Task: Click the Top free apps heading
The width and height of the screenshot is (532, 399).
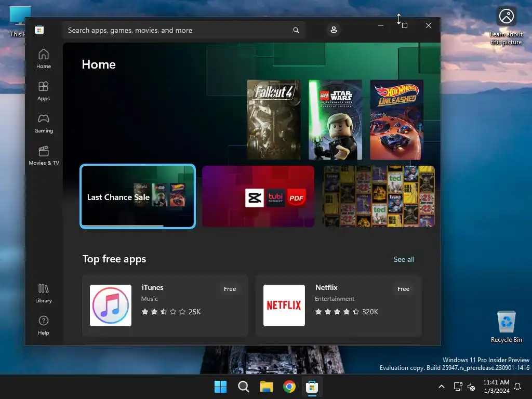Action: 114,259
